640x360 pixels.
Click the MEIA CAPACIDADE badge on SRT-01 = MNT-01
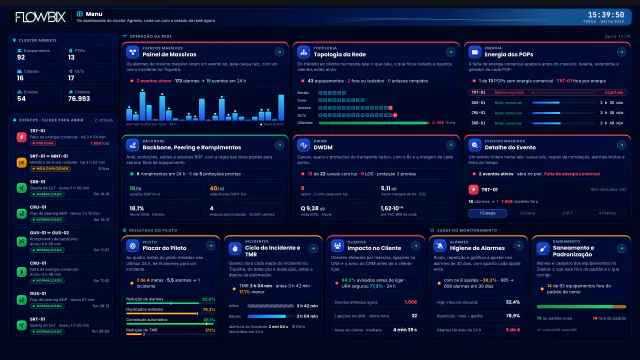tap(50, 169)
